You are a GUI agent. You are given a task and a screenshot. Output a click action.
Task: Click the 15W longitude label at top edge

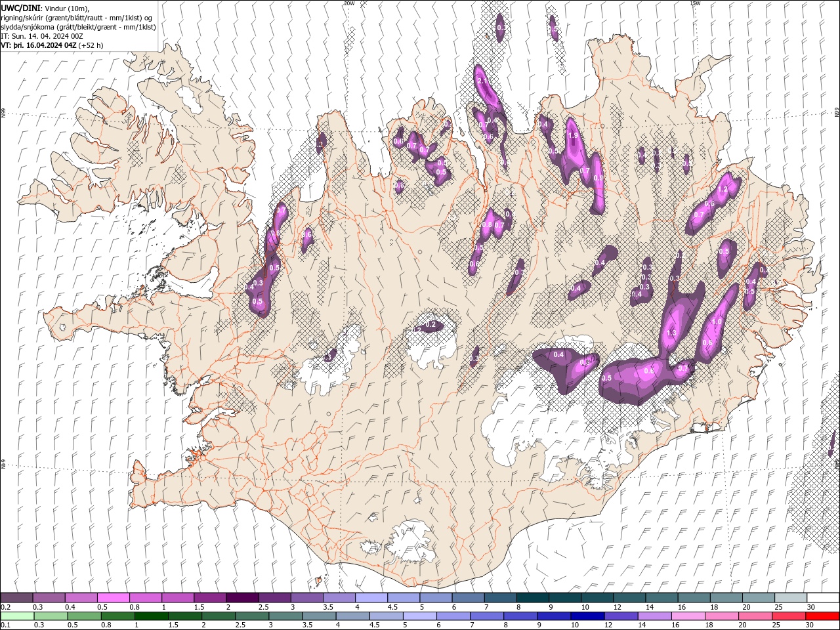coord(695,3)
